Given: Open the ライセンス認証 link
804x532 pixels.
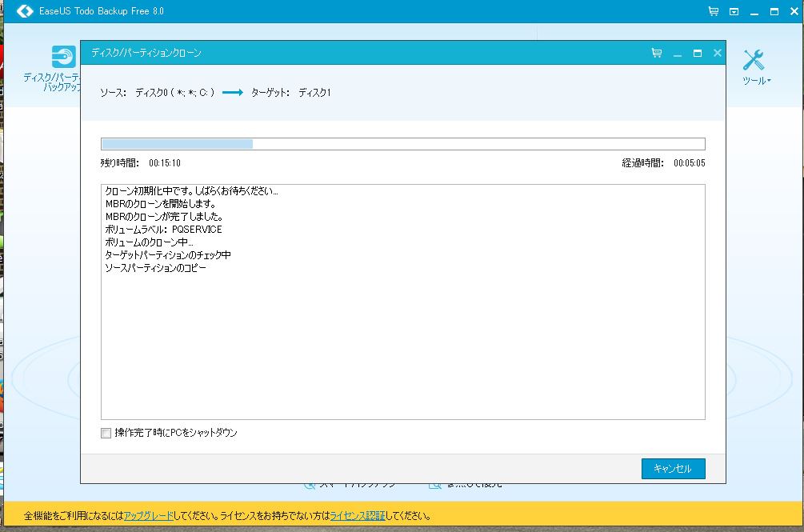Looking at the screenshot, I should point(358,515).
